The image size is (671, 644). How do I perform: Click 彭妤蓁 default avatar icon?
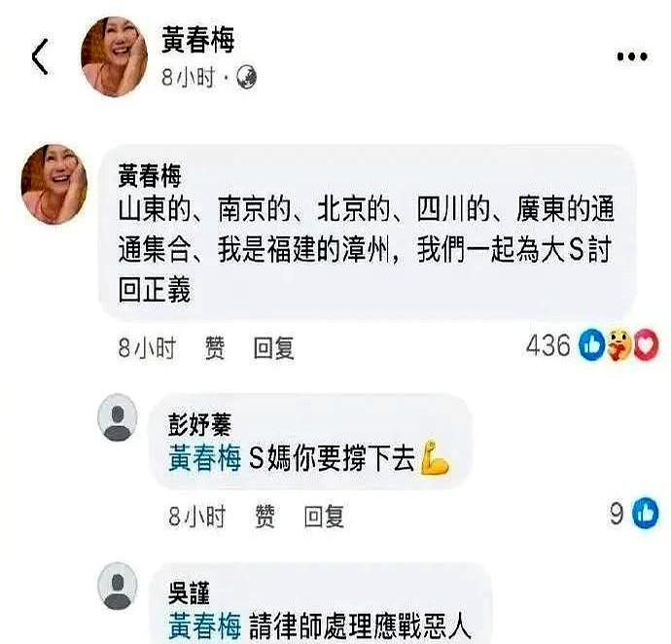[x=118, y=417]
